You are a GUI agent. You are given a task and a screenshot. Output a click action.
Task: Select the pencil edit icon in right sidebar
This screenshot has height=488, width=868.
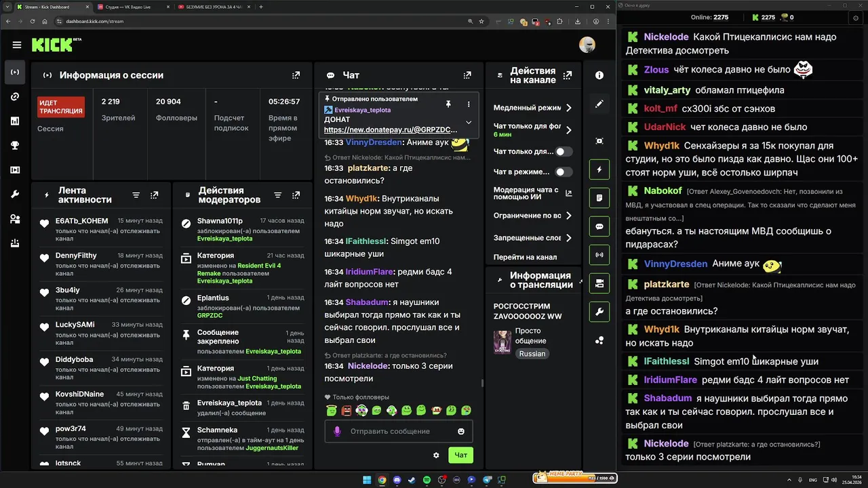click(599, 104)
